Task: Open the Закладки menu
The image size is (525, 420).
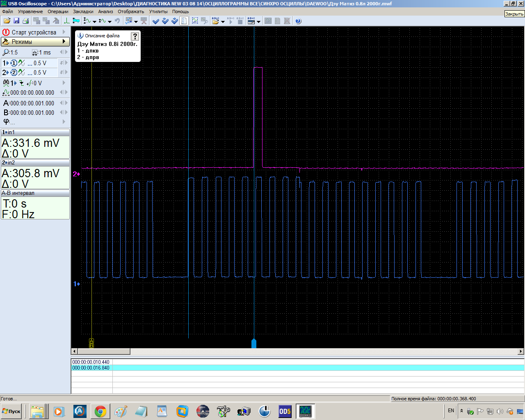Action: click(83, 11)
